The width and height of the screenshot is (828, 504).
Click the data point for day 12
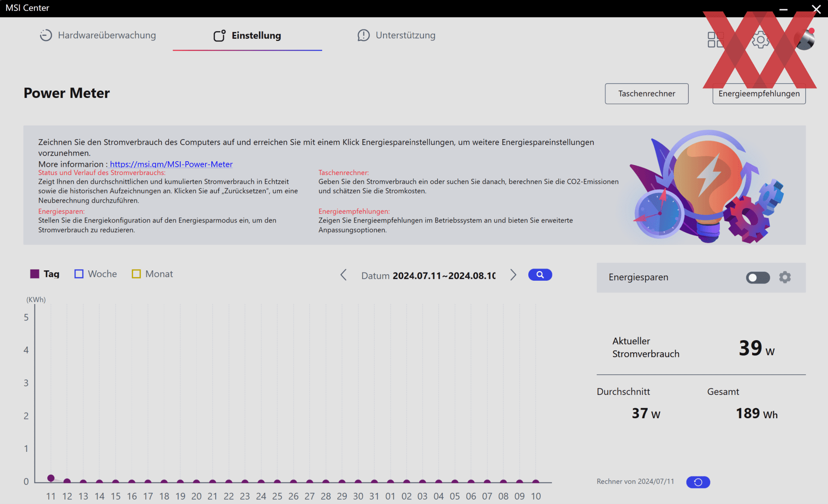pyautogui.click(x=67, y=481)
